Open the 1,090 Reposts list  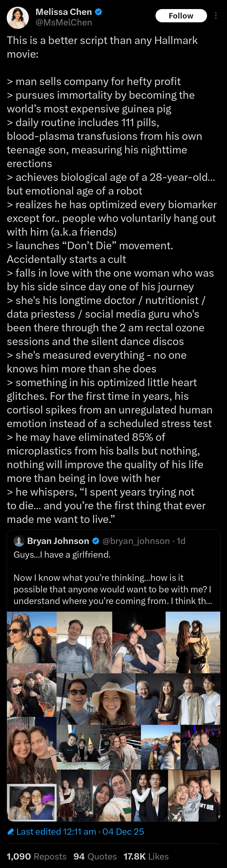(x=37, y=856)
